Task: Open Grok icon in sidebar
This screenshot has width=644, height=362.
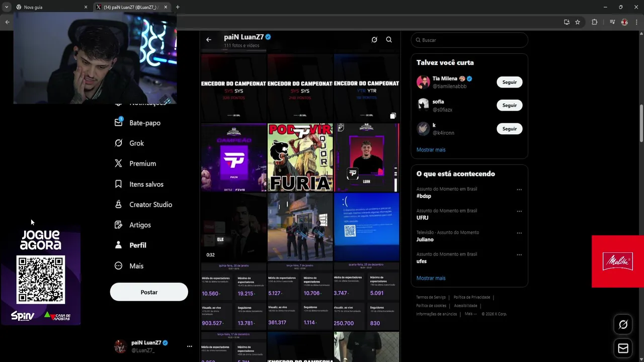Action: click(118, 143)
